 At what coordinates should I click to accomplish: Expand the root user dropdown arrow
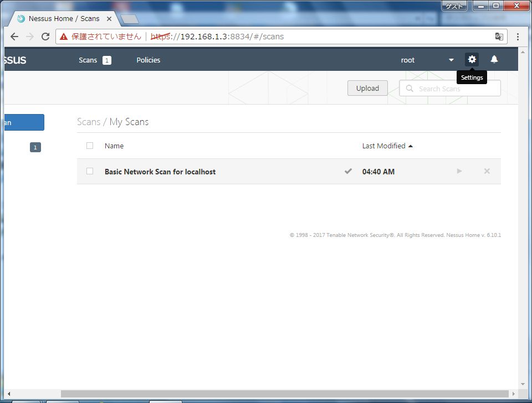[x=451, y=60]
